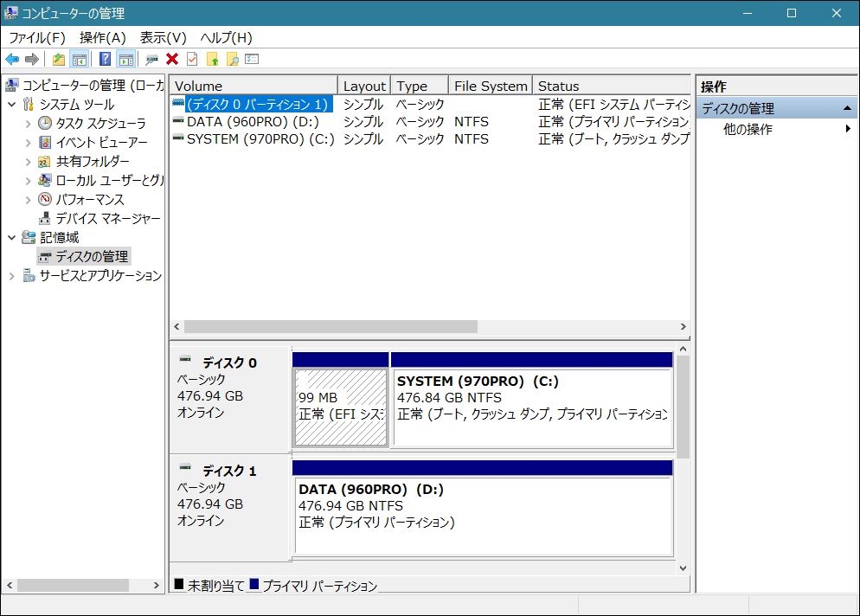Toggle the Show/Hide Console Tree icon
This screenshot has height=616, width=860.
80,59
